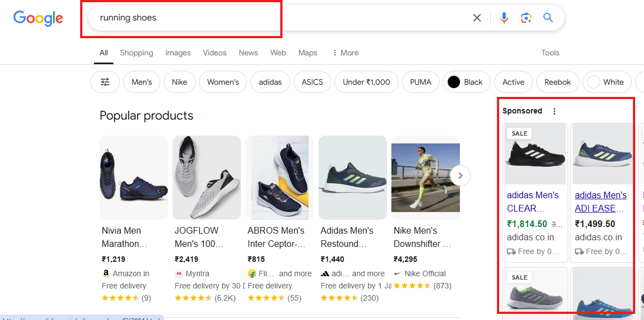Image resolution: width=644 pixels, height=320 pixels.
Task: Open the Tools options
Action: [550, 53]
